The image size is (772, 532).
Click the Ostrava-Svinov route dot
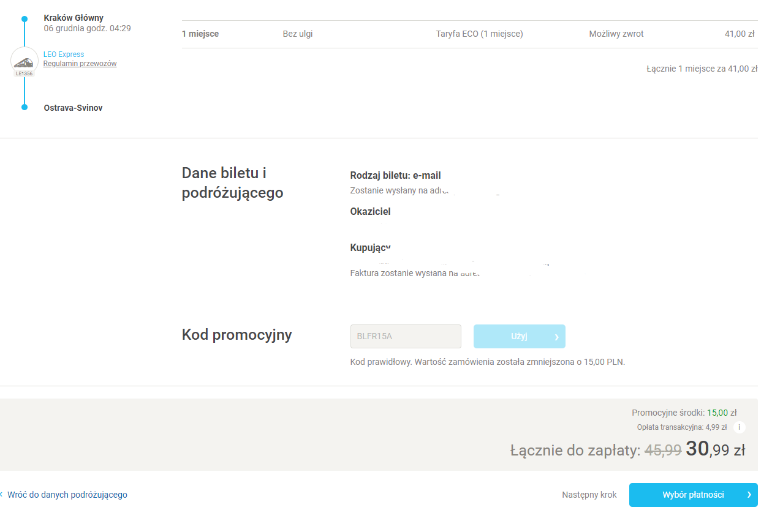(25, 107)
